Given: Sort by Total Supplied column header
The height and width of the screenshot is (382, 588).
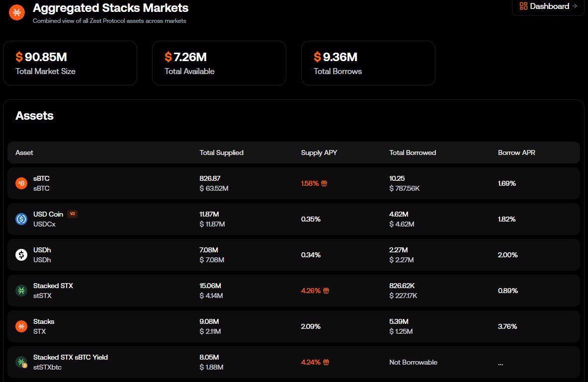Looking at the screenshot, I should [x=221, y=153].
